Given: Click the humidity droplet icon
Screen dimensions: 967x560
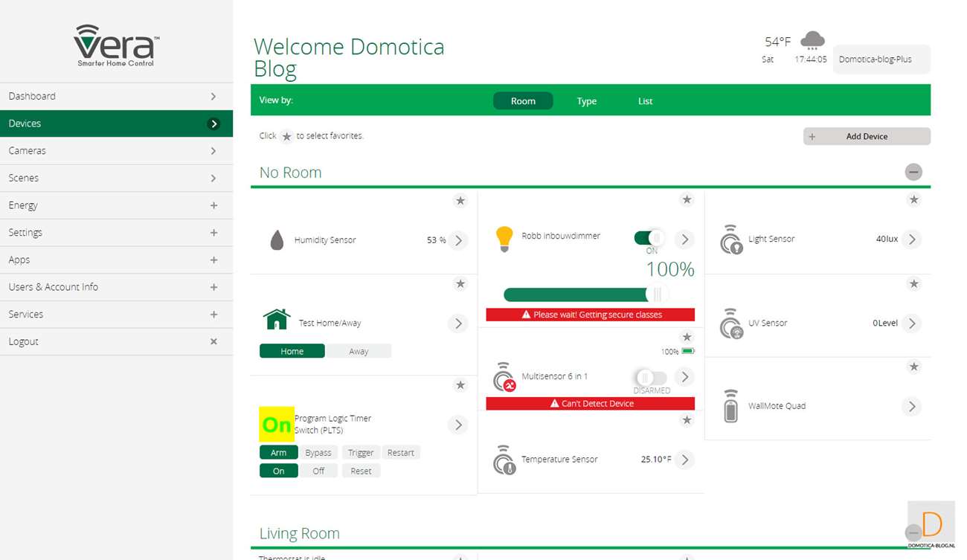Looking at the screenshot, I should (277, 240).
